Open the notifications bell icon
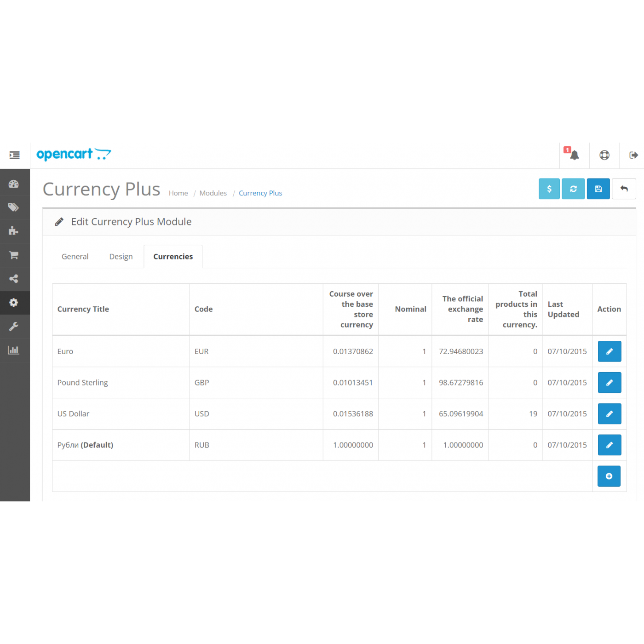This screenshot has height=644, width=644. [x=574, y=155]
